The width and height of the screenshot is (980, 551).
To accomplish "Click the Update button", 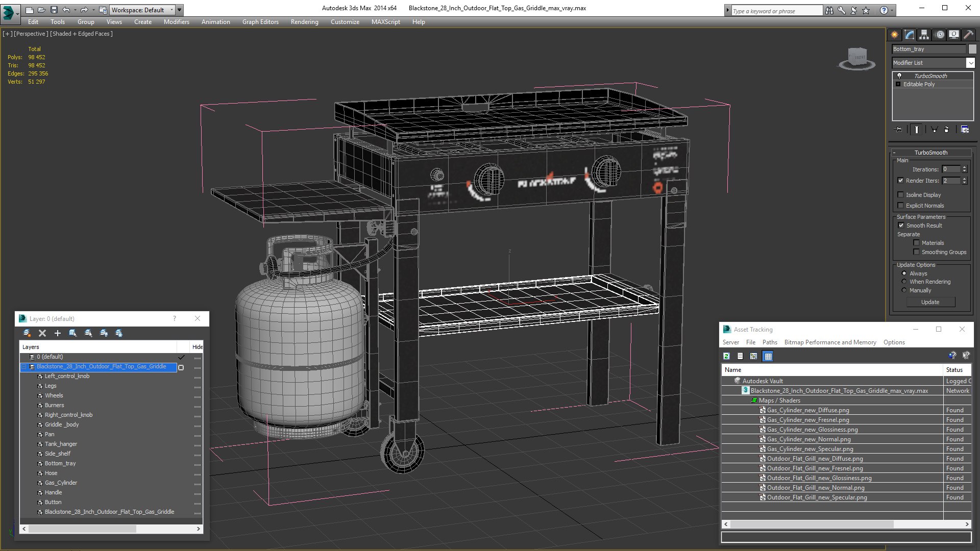I will click(930, 302).
